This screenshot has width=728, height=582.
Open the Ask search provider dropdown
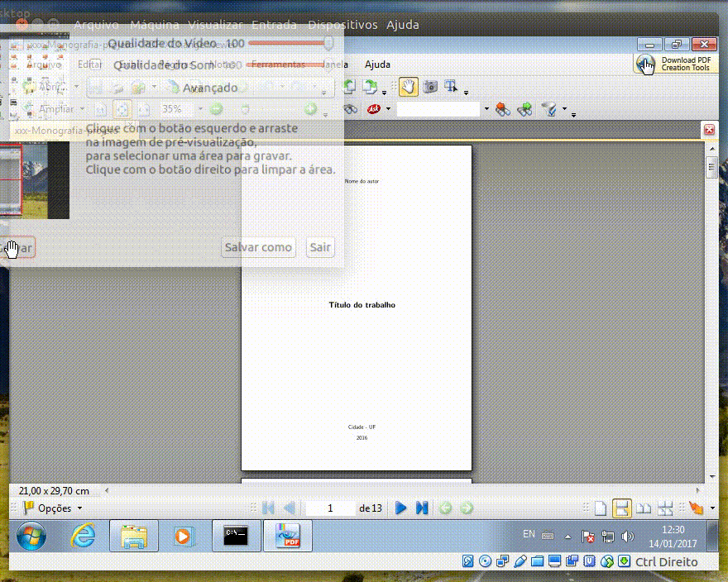[388, 109]
